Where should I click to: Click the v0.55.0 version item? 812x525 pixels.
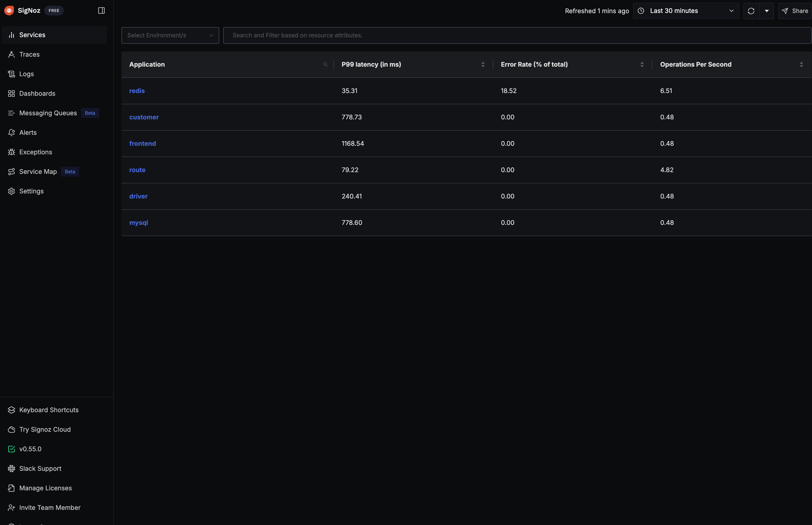[30, 449]
